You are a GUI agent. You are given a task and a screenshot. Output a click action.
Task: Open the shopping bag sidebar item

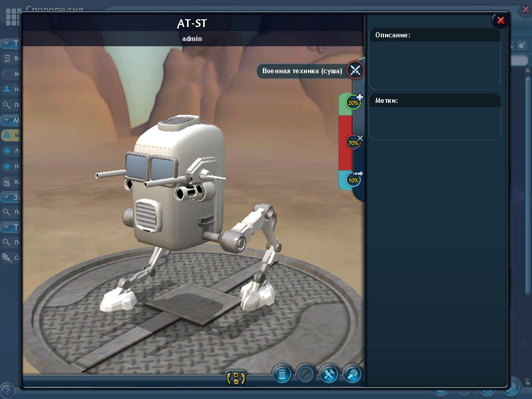coord(7,182)
